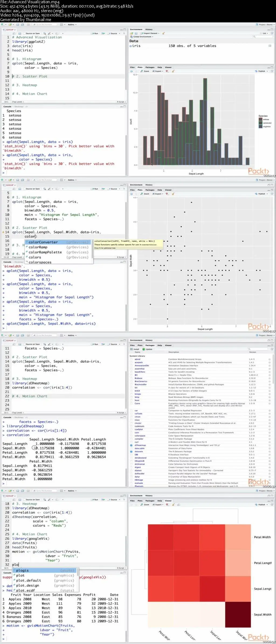
Task: Uncheck the datasets package checkbox
Action: pos(131,452)
